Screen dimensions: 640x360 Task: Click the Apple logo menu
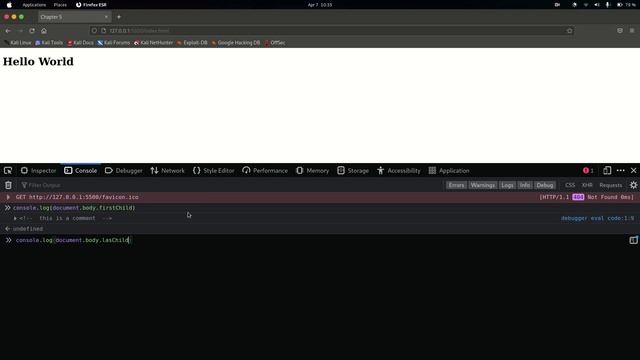pyautogui.click(x=9, y=5)
